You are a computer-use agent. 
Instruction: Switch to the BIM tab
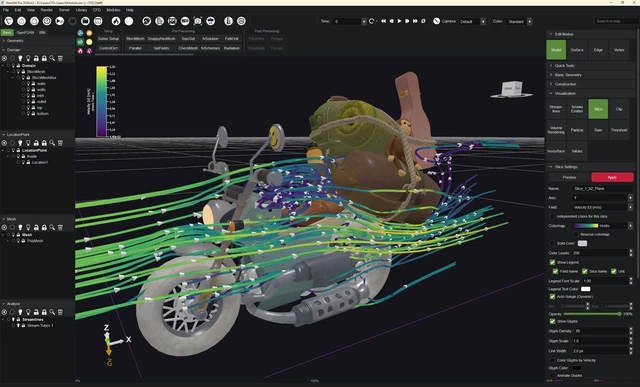coord(42,32)
